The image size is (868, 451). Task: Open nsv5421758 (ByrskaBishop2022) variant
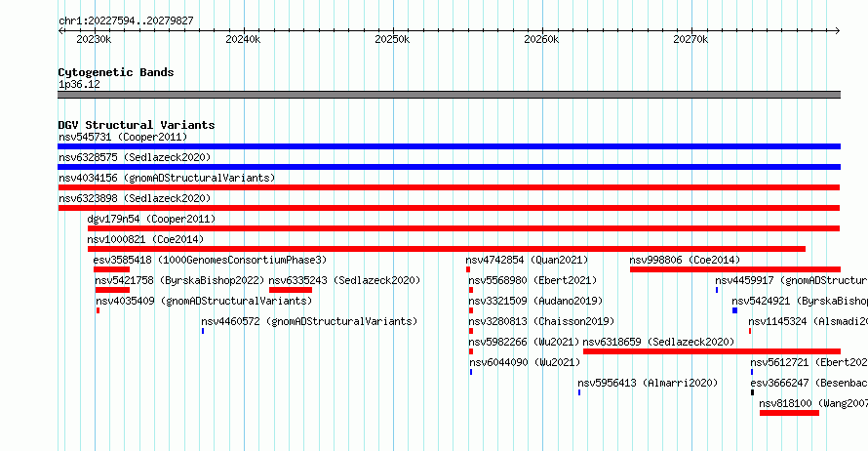click(x=179, y=280)
